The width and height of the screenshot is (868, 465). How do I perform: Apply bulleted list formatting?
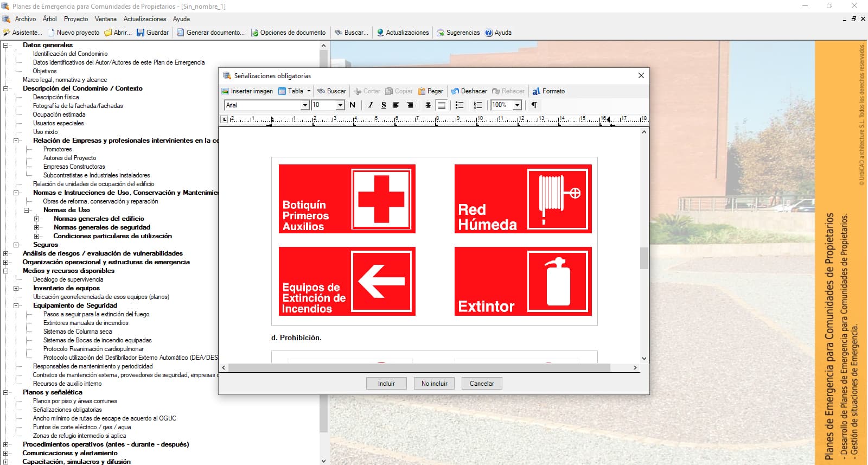[x=459, y=105]
